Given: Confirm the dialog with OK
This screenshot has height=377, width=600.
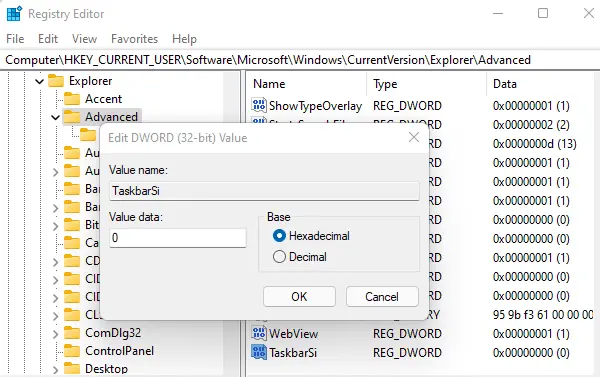Looking at the screenshot, I should (x=299, y=297).
